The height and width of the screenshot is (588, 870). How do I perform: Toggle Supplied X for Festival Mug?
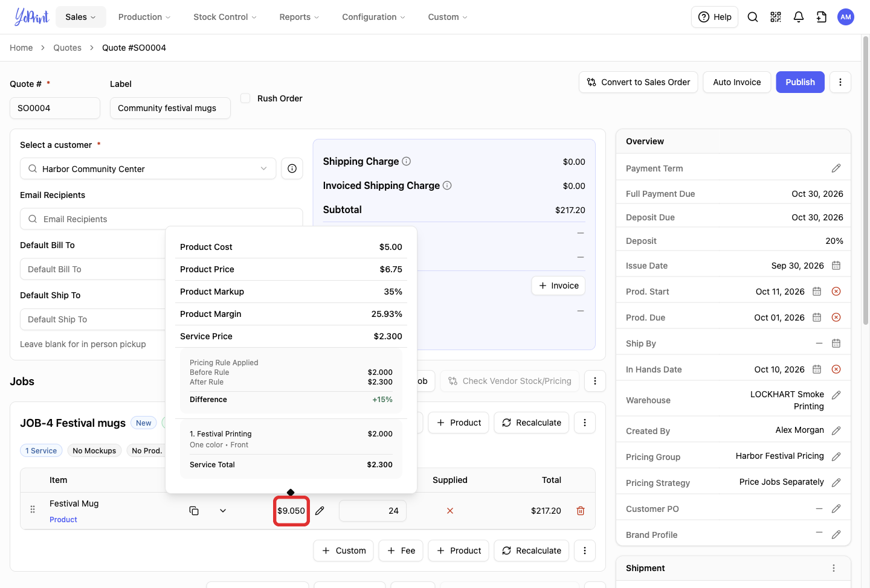coord(450,511)
